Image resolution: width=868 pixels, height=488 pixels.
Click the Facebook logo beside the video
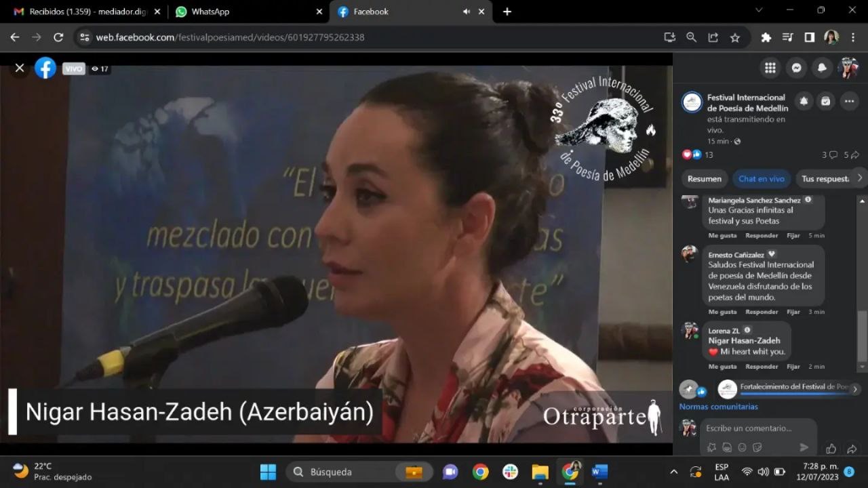[45, 68]
